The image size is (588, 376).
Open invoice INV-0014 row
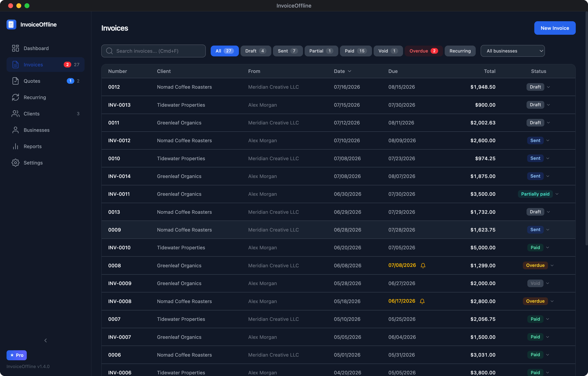[x=338, y=176]
